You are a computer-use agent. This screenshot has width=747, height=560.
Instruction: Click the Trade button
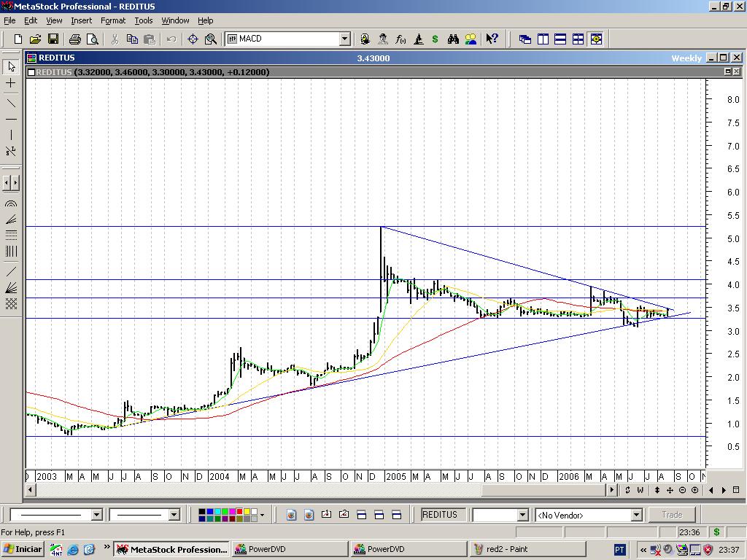pyautogui.click(x=672, y=515)
